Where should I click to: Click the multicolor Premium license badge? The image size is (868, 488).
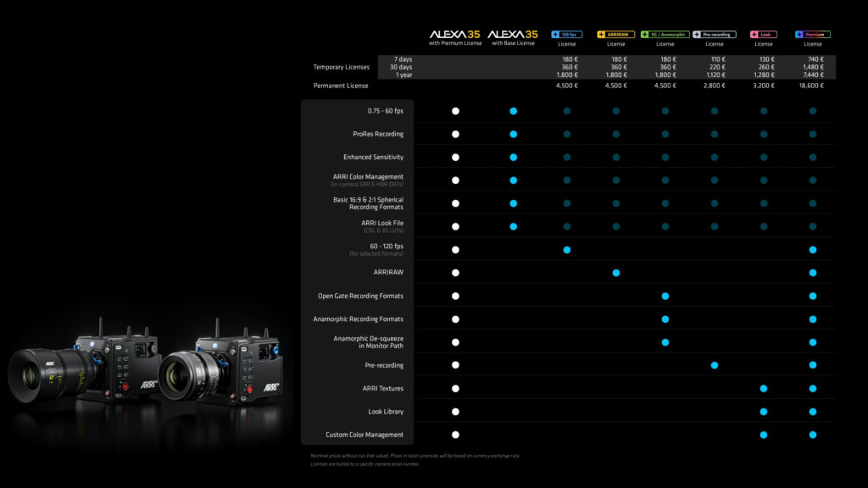click(813, 34)
